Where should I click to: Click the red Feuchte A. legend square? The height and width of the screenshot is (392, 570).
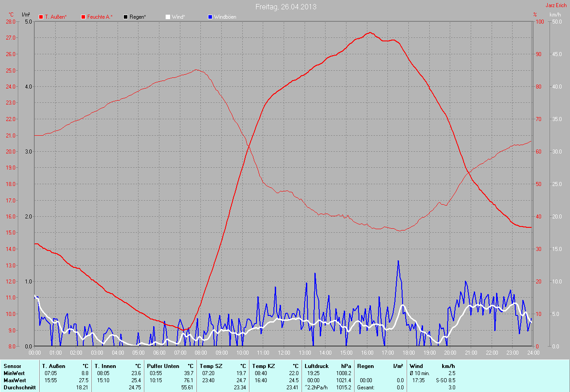point(83,17)
